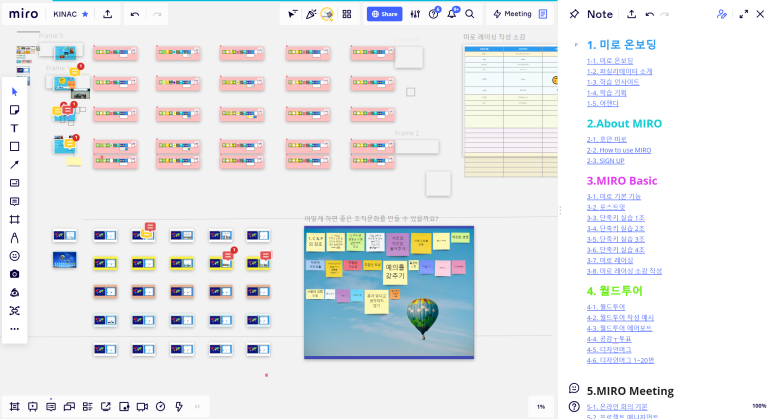This screenshot has width=773, height=419.
Task: Toggle the Notes panel icon next to Meeting
Action: (x=543, y=14)
